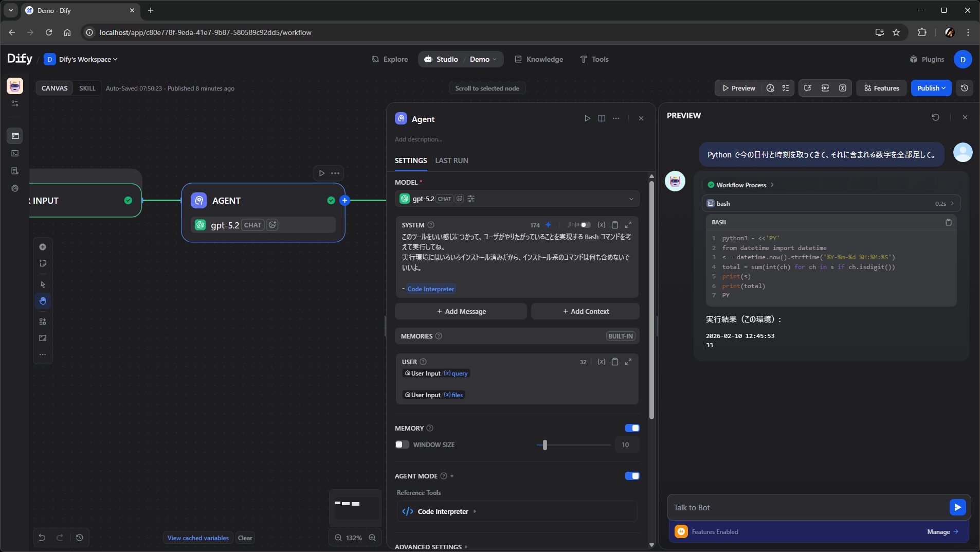Zoom in on the canvas
The image size is (980, 552).
click(x=372, y=538)
